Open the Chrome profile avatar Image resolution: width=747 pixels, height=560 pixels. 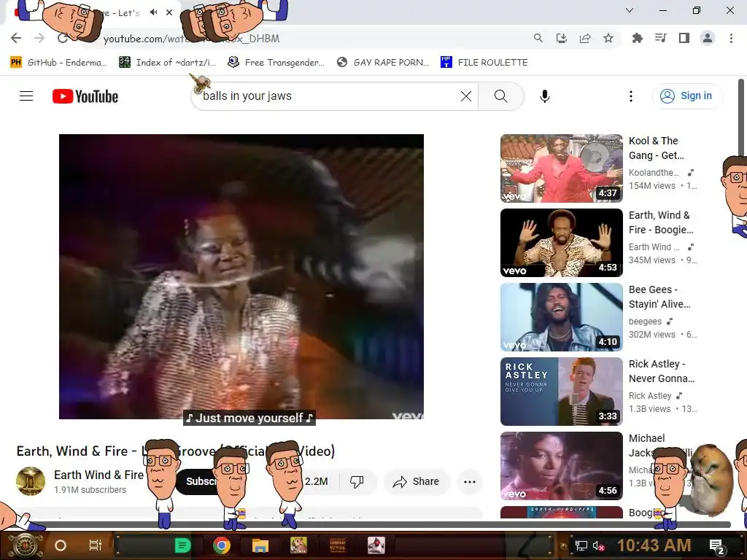(x=708, y=38)
